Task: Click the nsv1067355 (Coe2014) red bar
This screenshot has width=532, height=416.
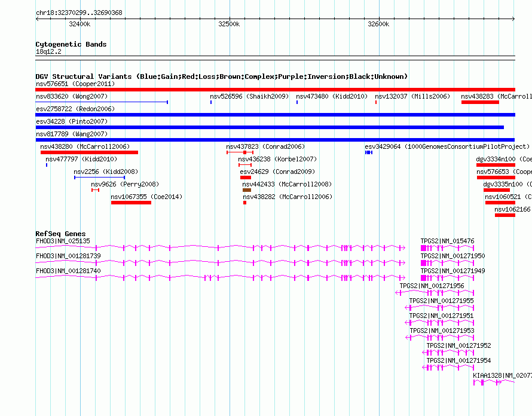Action: 131,203
